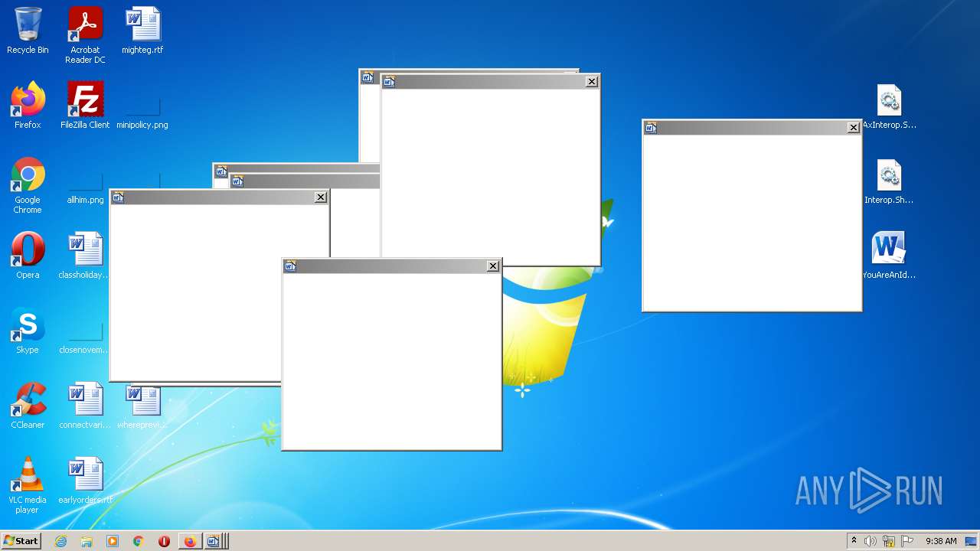Viewport: 980px width, 551px height.
Task: Select the classholiday Word document icon
Action: [85, 256]
